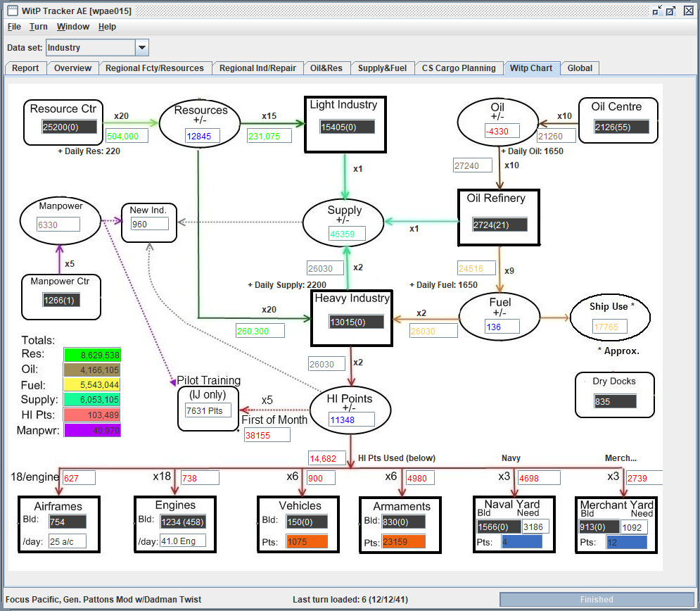The width and height of the screenshot is (700, 611).
Task: Open the File menu
Action: click(x=14, y=27)
